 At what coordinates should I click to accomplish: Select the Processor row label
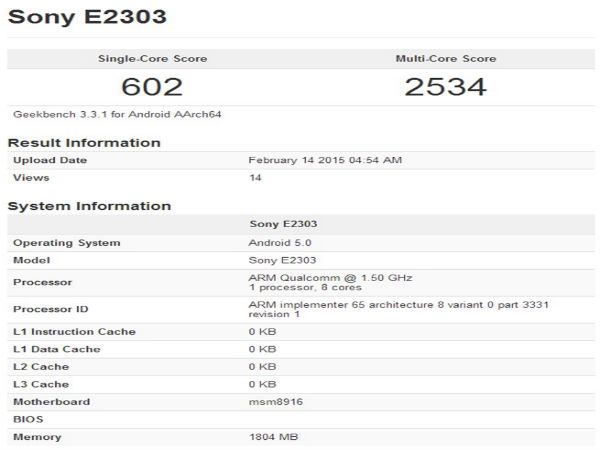point(42,282)
